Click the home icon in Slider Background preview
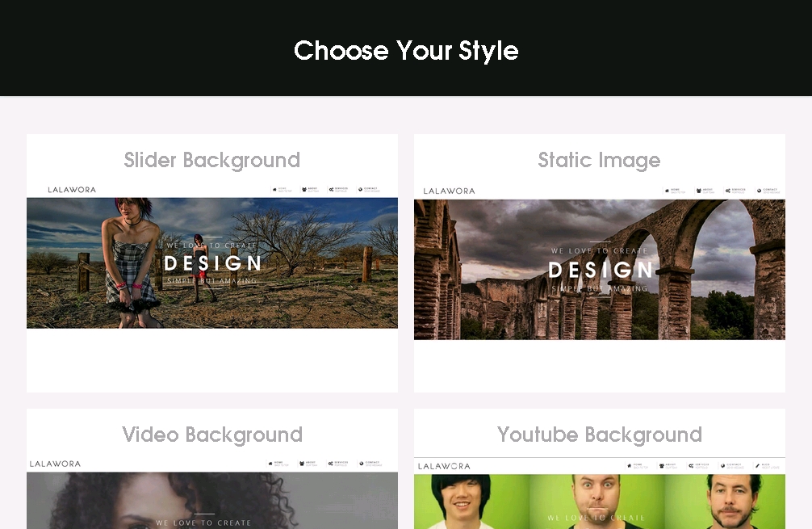 274,190
